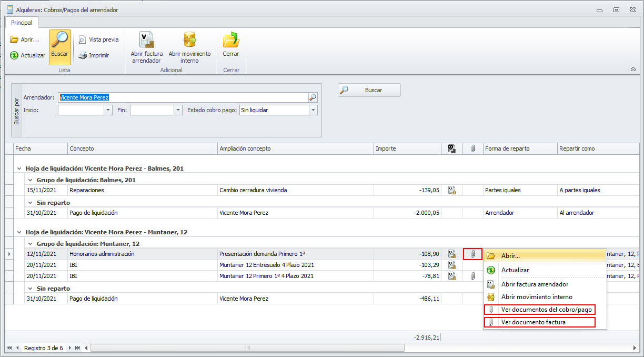Click invoice icon in Muntaner 12 Entresuelo row
Viewport: 644px width, 357px height.
click(451, 265)
